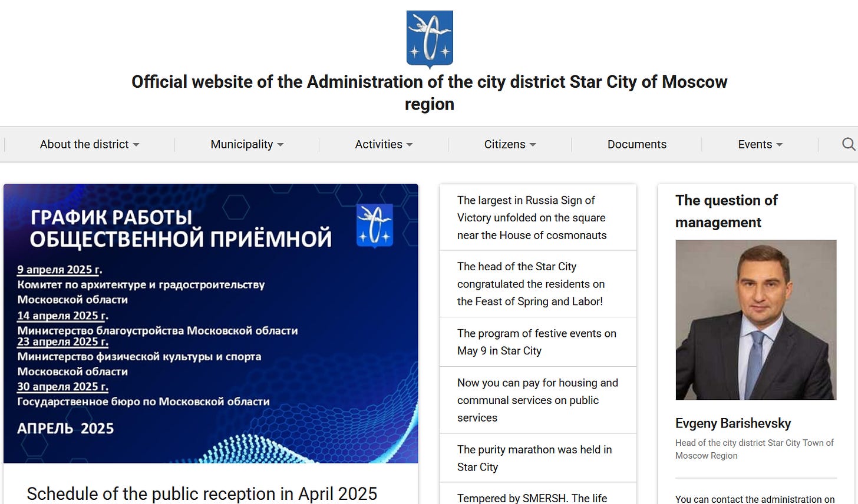Open the Events menu
The width and height of the screenshot is (858, 504).
[760, 144]
